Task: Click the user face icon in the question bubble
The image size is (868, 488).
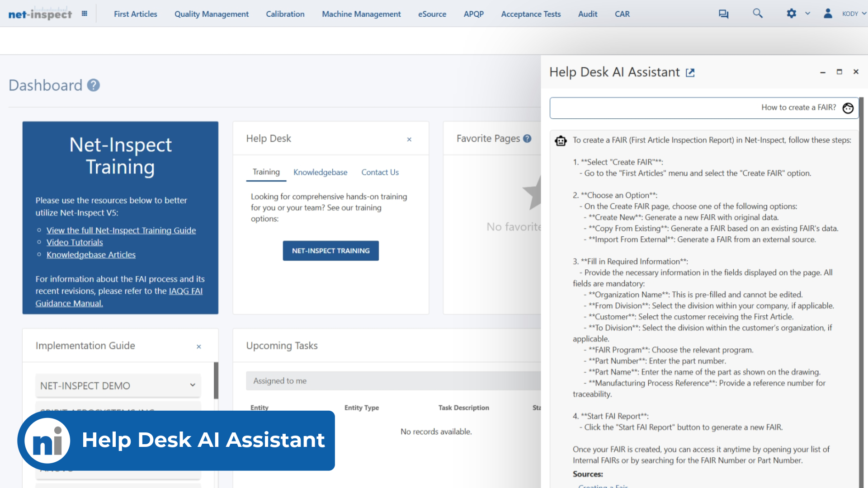Action: pyautogui.click(x=848, y=108)
